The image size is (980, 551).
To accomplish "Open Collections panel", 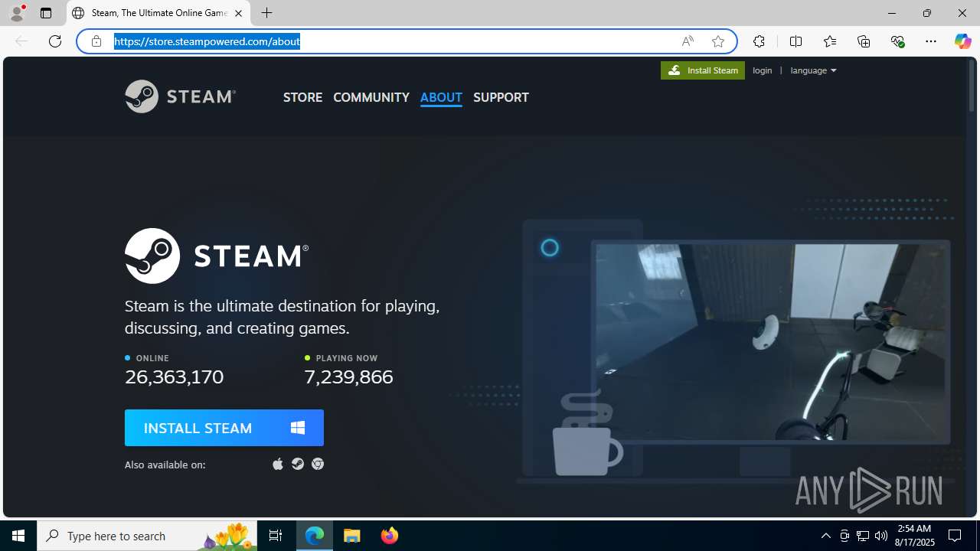I will coord(864,41).
